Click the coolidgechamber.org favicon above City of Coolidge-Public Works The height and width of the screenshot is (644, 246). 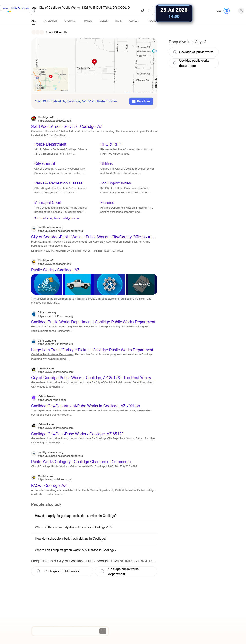click(x=34, y=229)
